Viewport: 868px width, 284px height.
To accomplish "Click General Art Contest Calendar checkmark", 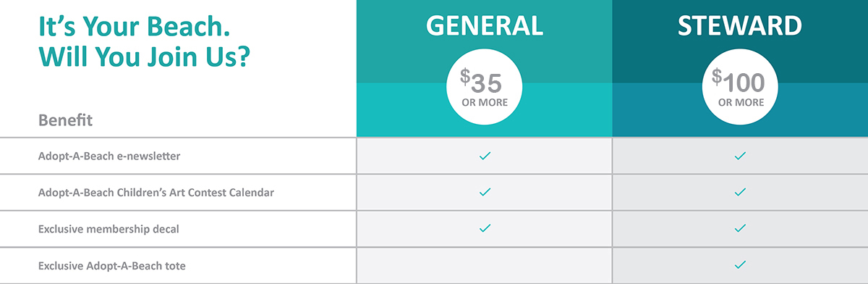I will point(485,192).
